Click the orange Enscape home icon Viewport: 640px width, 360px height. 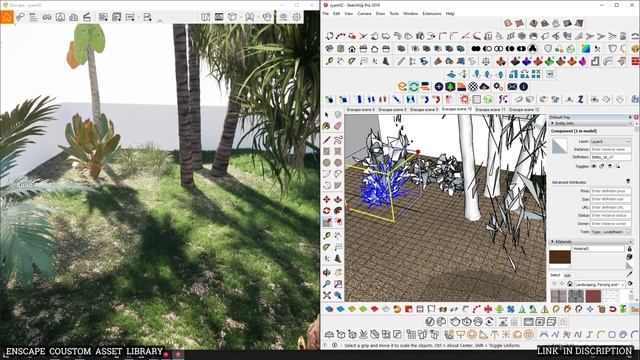point(7,17)
